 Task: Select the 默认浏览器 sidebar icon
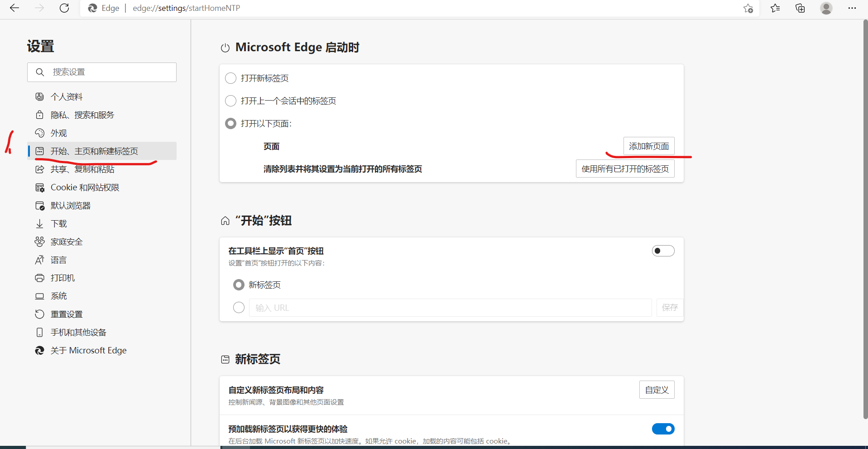pos(39,205)
